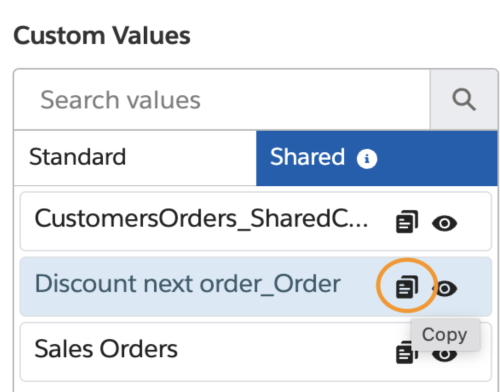500x392 pixels.
Task: Open the Shared tab info icon
Action: click(367, 158)
